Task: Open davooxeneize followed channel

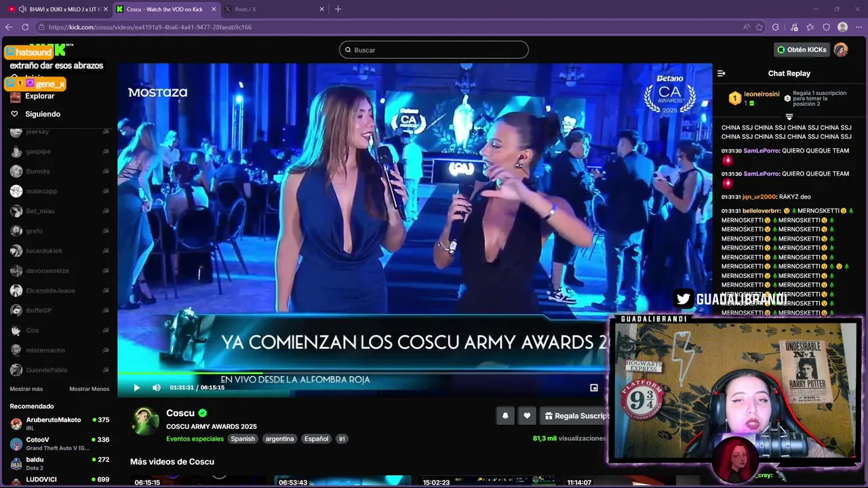Action: coord(60,270)
